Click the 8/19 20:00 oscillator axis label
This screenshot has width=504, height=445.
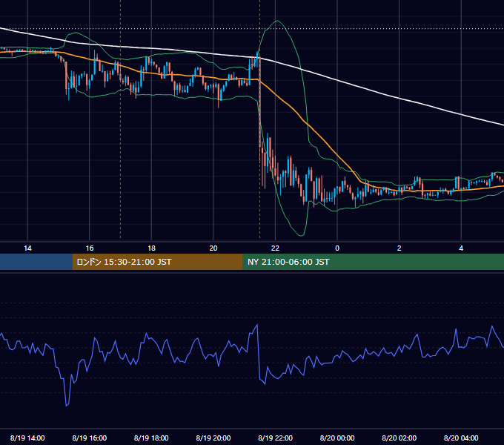[x=213, y=438]
